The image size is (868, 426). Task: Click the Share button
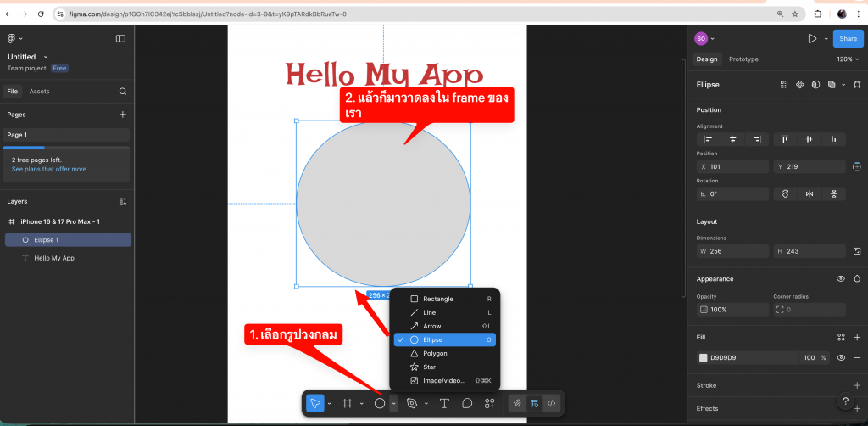(x=847, y=38)
